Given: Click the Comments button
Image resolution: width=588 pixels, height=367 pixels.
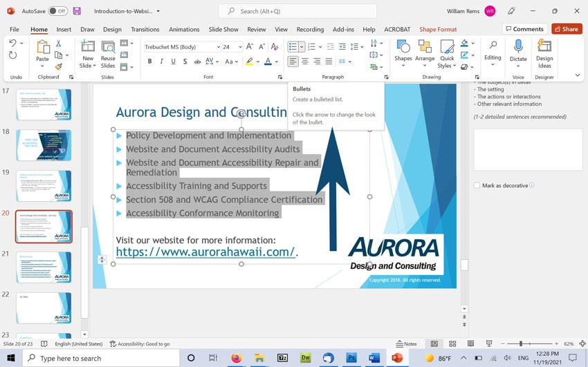Looking at the screenshot, I should [524, 29].
